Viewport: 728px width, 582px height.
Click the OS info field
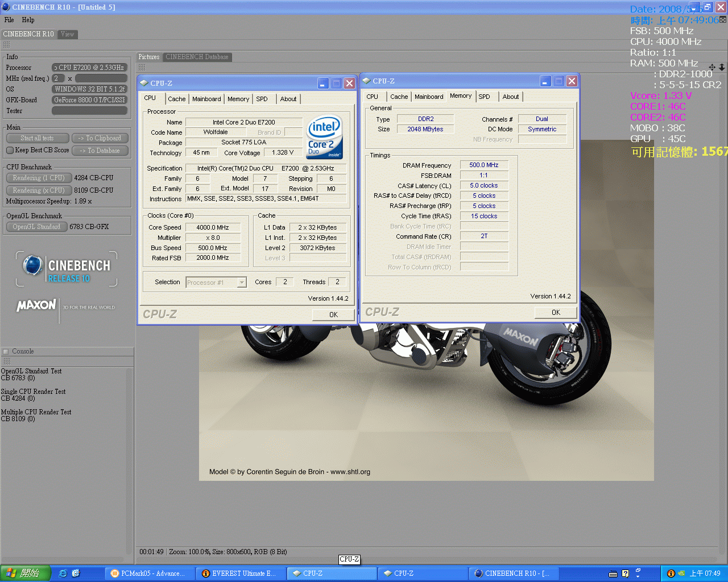pyautogui.click(x=89, y=89)
